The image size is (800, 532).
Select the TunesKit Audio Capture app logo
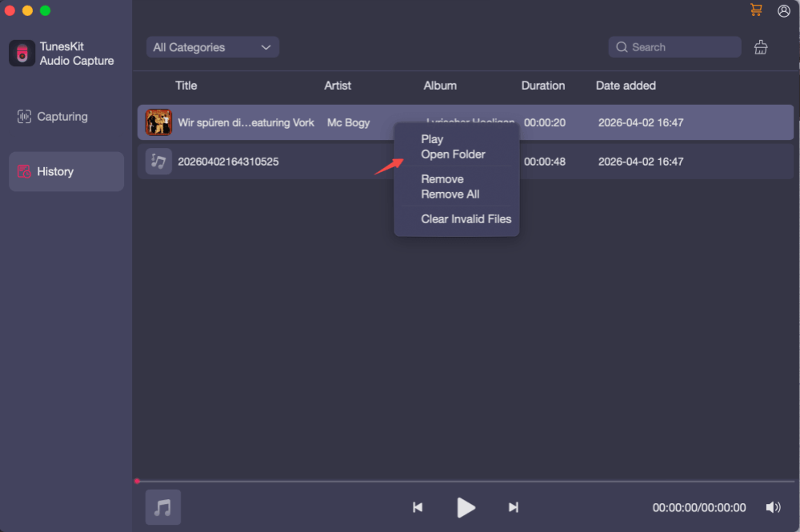coord(21,54)
